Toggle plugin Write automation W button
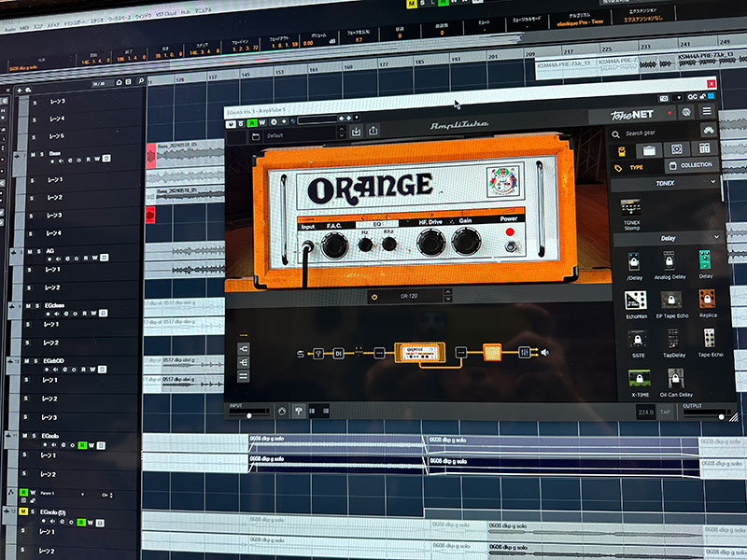Image resolution: width=747 pixels, height=560 pixels. [262, 123]
